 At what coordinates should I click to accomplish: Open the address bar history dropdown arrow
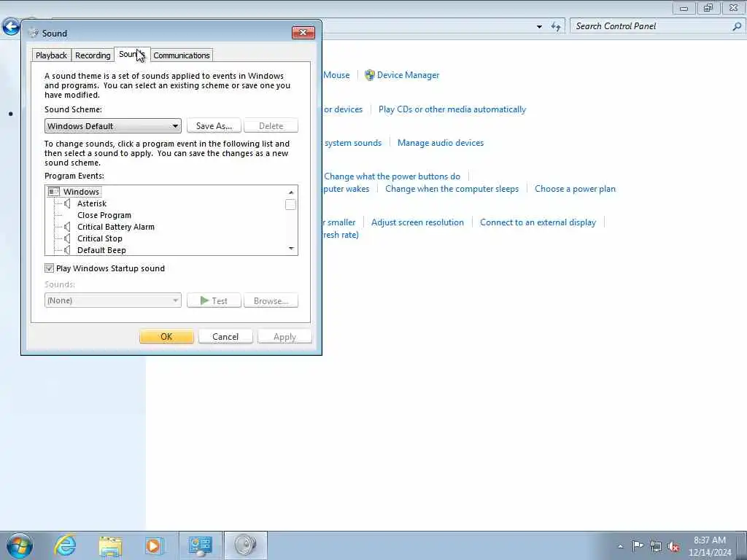pos(539,27)
